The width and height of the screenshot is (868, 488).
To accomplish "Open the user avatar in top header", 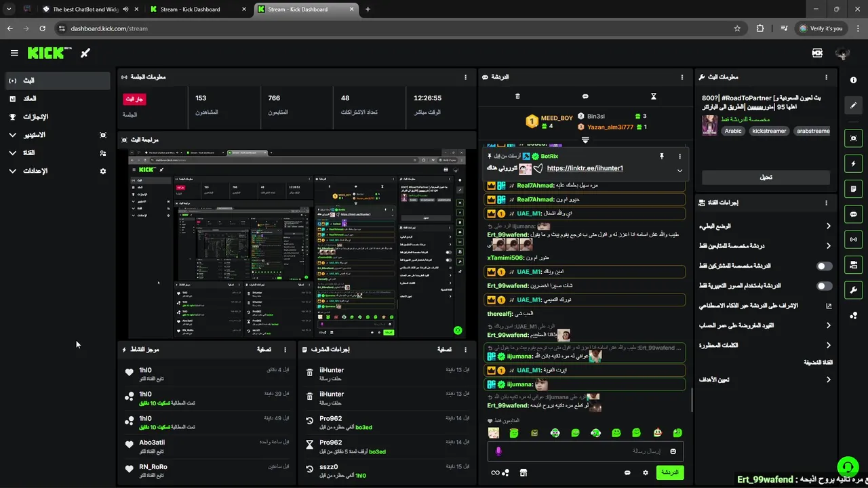I will pos(843,53).
